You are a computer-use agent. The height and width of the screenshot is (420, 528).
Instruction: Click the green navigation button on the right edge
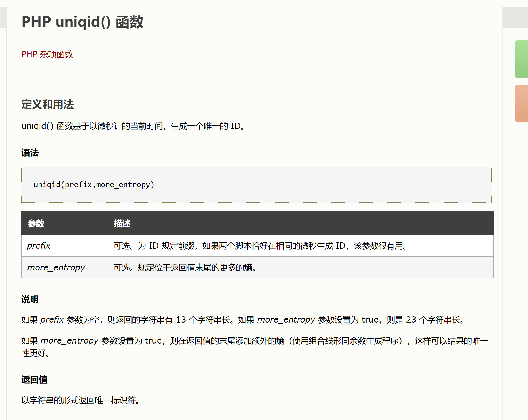[x=522, y=59]
